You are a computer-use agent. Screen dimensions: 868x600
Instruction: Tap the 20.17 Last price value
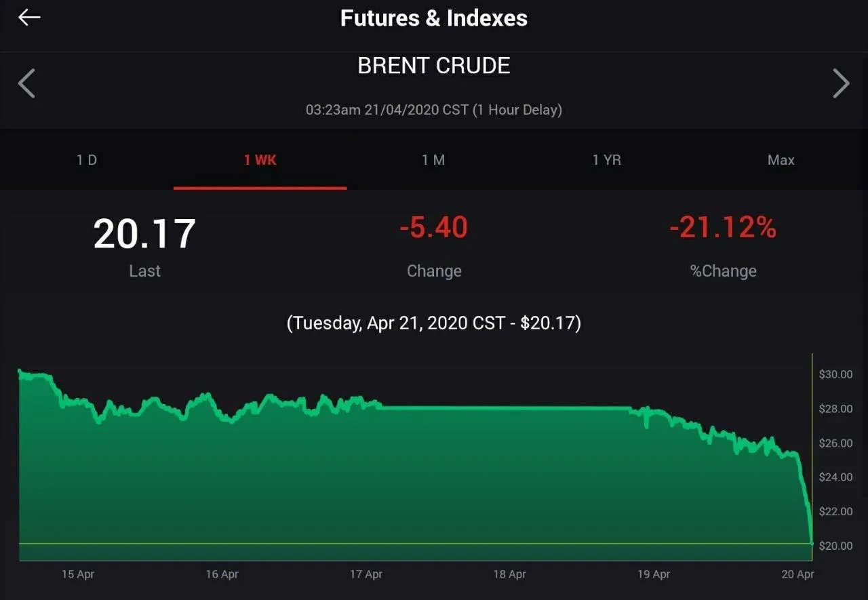coord(144,233)
